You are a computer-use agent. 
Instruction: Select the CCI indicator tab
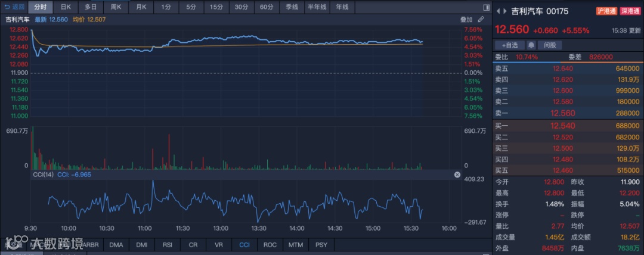244,245
